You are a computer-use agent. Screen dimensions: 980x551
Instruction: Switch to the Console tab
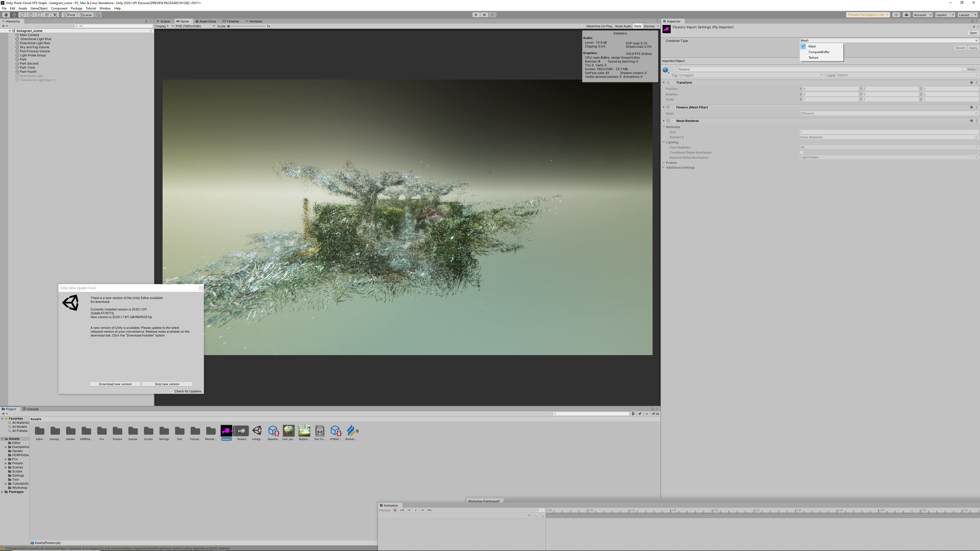[31, 409]
